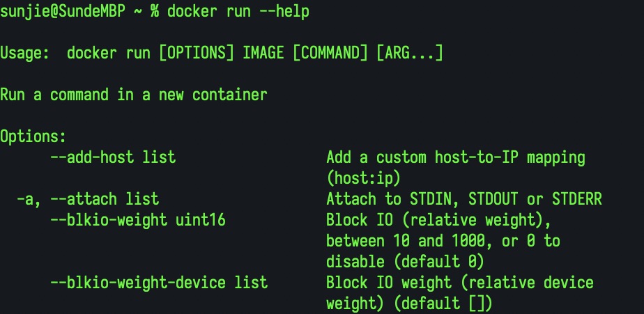Click 'Add a custom host-to-IP mapping' description
Image resolution: width=644 pixels, height=314 pixels.
tap(456, 157)
